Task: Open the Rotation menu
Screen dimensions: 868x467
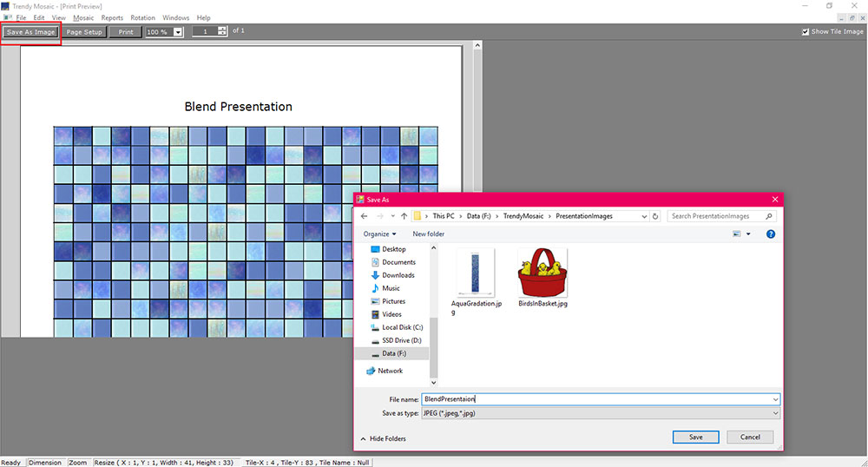Action: 142,17
